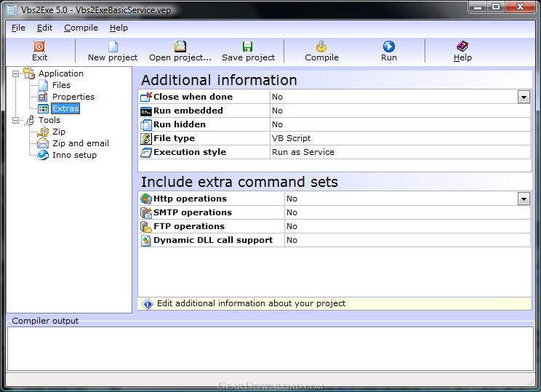
Task: Close the Vbs2Exe window
Action: click(x=521, y=7)
